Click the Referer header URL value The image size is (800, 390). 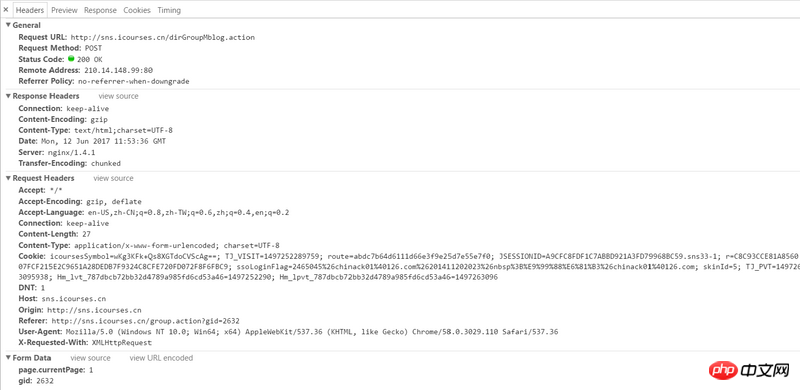pos(145,321)
